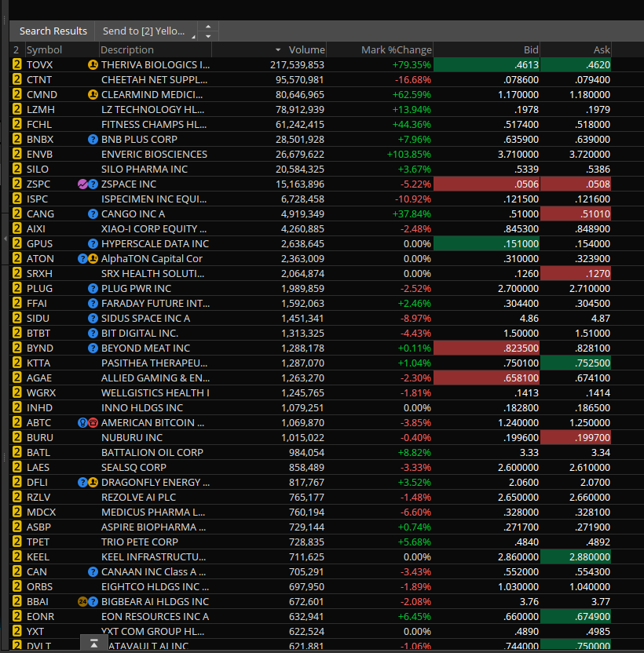Click FITNESS CHAMPS HL... description
The image size is (644, 653).
coord(152,125)
